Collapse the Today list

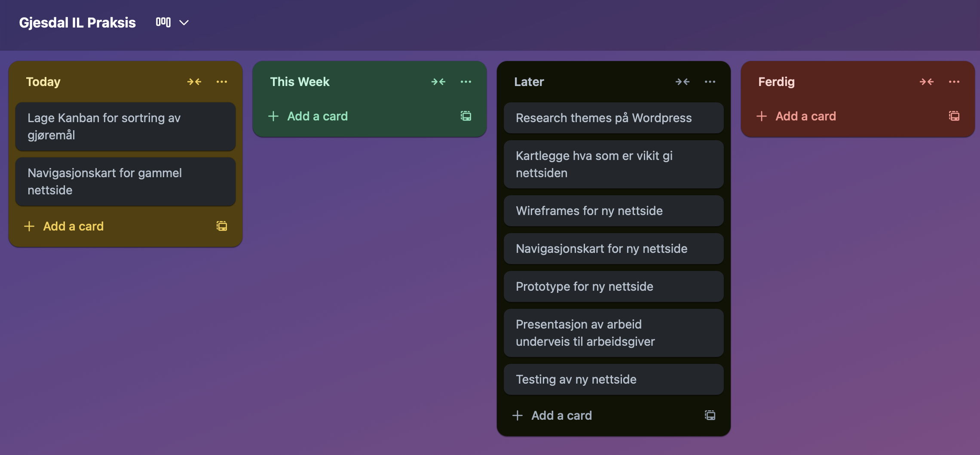tap(194, 82)
